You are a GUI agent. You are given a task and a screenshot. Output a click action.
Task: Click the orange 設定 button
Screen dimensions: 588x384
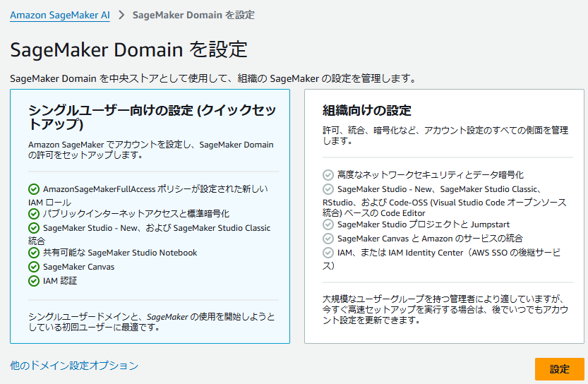pos(560,369)
